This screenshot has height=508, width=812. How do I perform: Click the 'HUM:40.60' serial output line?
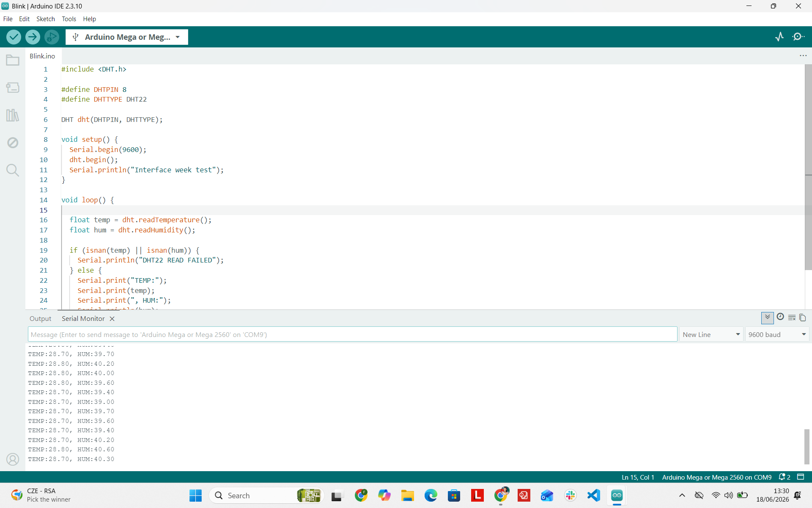(x=71, y=450)
